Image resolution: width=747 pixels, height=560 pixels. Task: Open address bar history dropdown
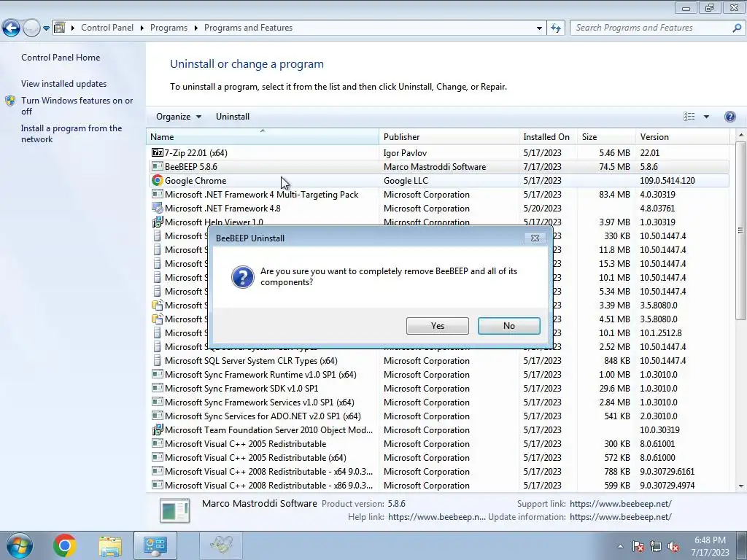click(x=539, y=28)
